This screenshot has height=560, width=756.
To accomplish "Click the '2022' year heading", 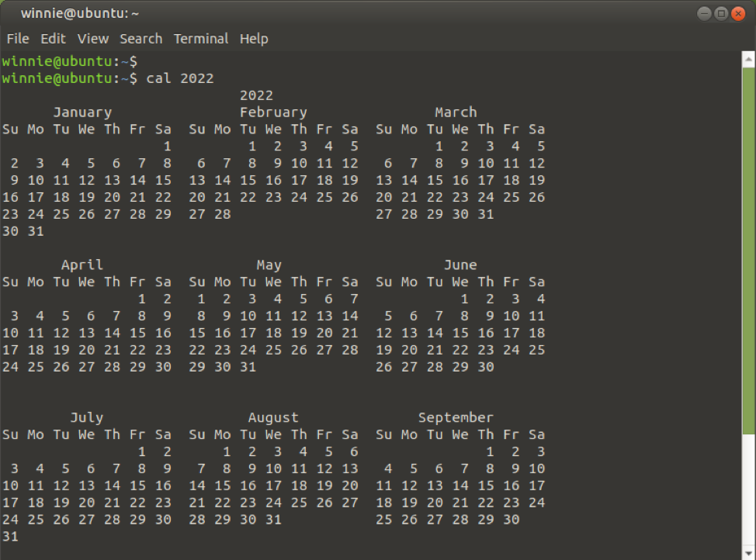I will (x=256, y=95).
